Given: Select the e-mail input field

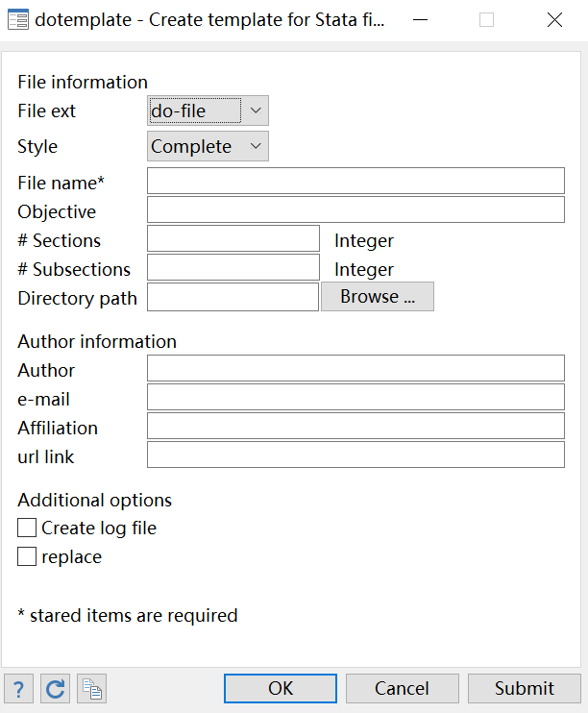Looking at the screenshot, I should 355,397.
